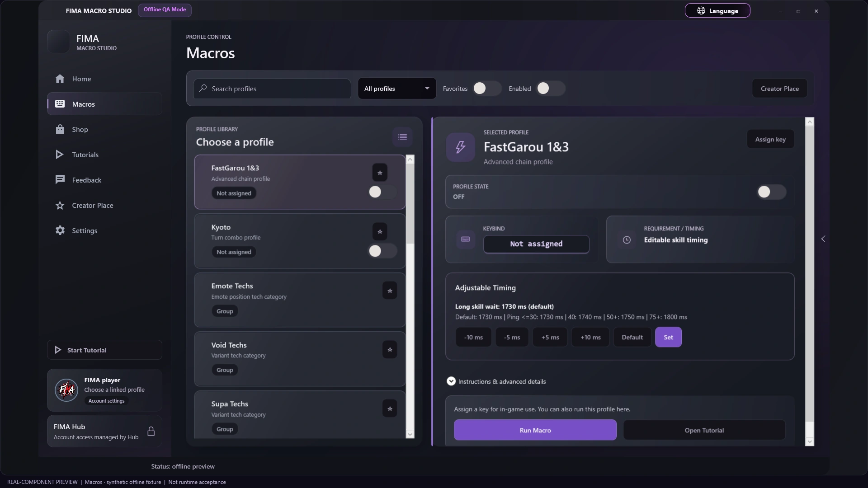Star the Void Techs group
This screenshot has width=868, height=488.
click(390, 350)
